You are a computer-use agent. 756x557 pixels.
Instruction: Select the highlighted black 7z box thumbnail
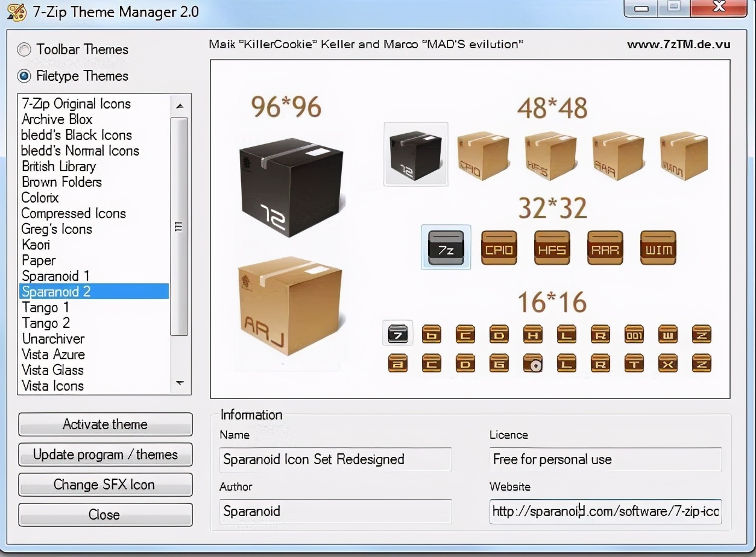tap(416, 154)
